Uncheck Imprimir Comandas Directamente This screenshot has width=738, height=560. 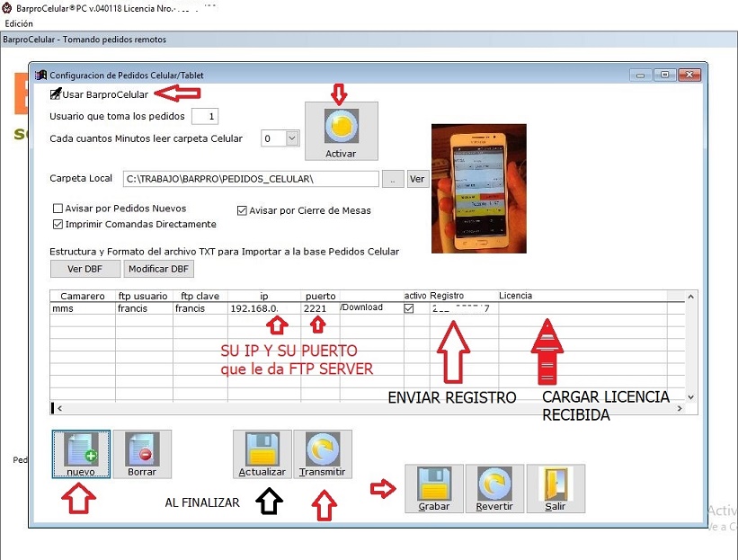coord(58,225)
